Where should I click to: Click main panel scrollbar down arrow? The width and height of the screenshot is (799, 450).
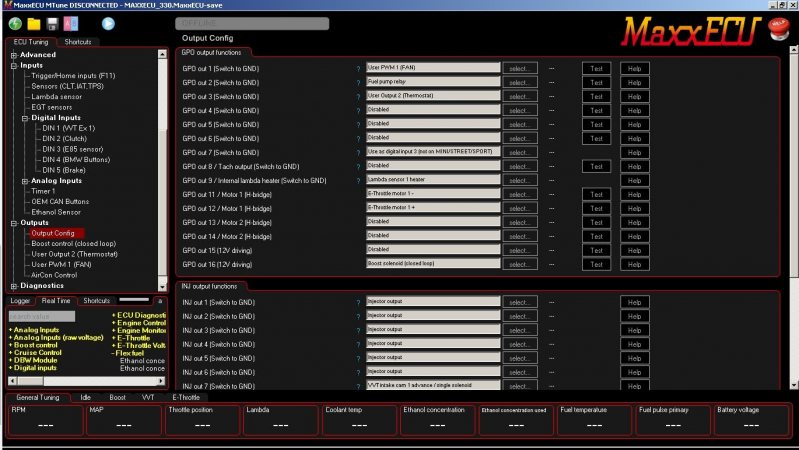point(793,385)
